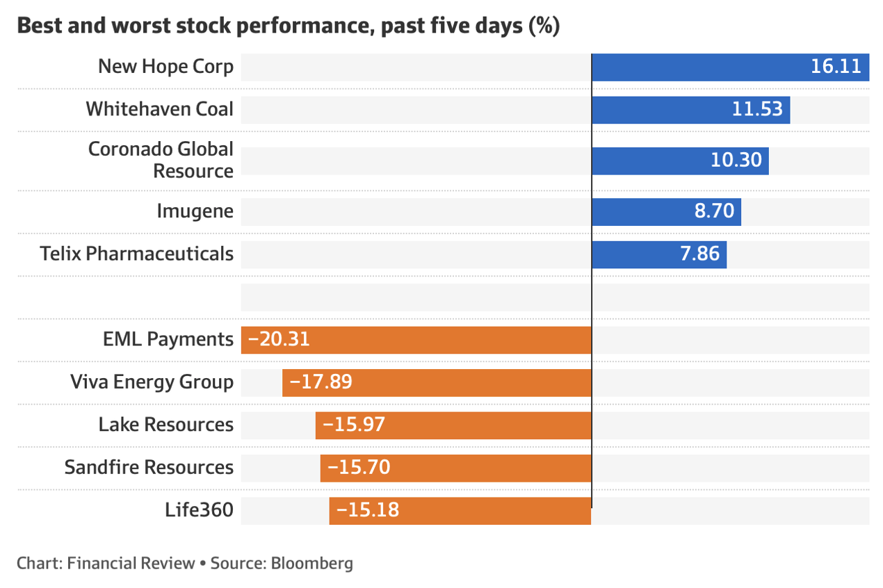883x588 pixels.
Task: Click the "New Hope Corp" row label
Action: pyautogui.click(x=165, y=67)
